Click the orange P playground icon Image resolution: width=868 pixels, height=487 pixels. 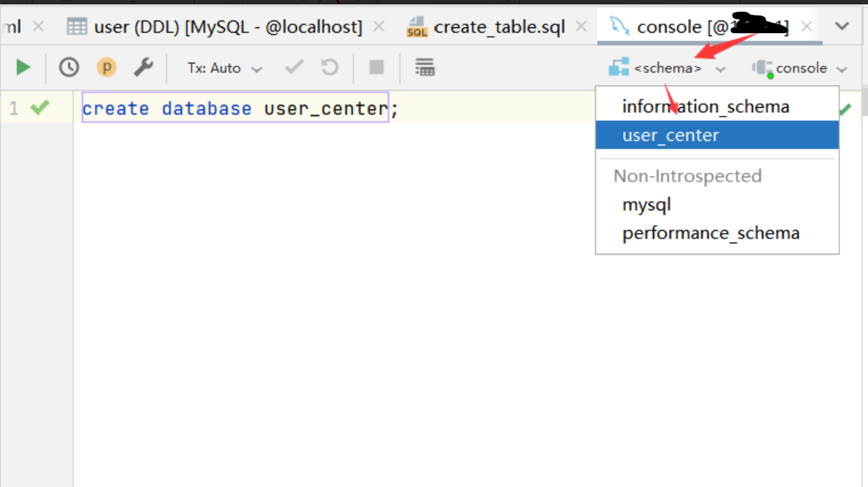(x=107, y=68)
